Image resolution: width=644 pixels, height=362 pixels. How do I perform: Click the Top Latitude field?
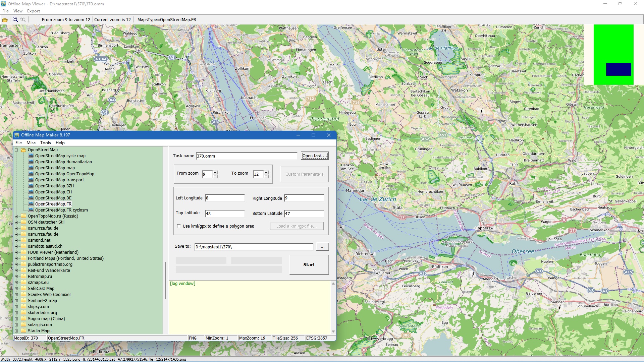(225, 214)
